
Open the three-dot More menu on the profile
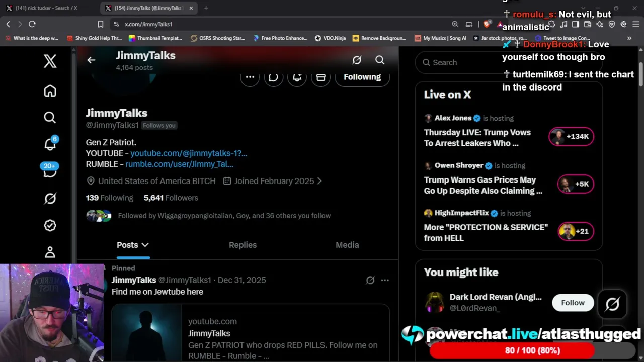click(250, 77)
